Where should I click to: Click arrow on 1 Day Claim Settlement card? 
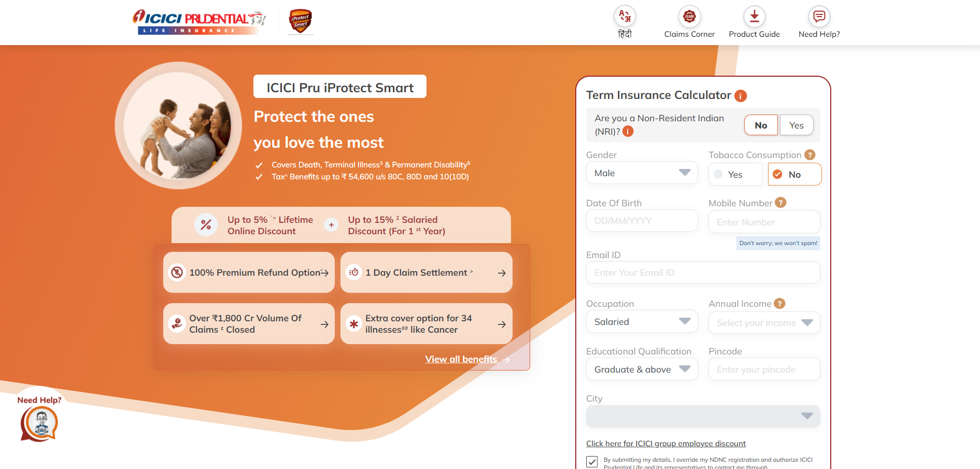point(502,273)
